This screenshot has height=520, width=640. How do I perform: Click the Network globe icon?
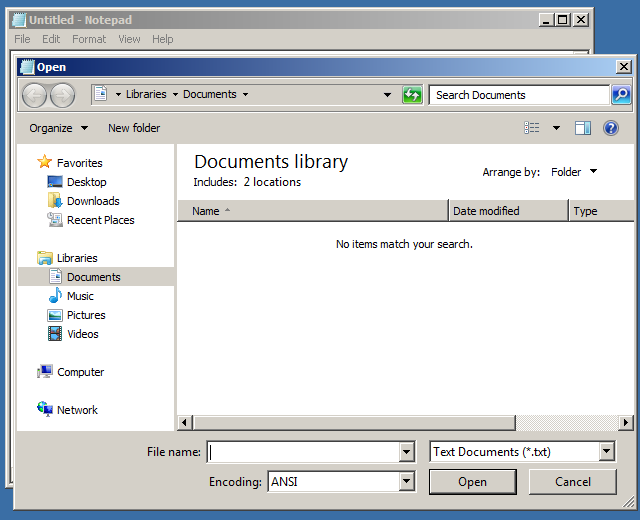[x=44, y=409]
